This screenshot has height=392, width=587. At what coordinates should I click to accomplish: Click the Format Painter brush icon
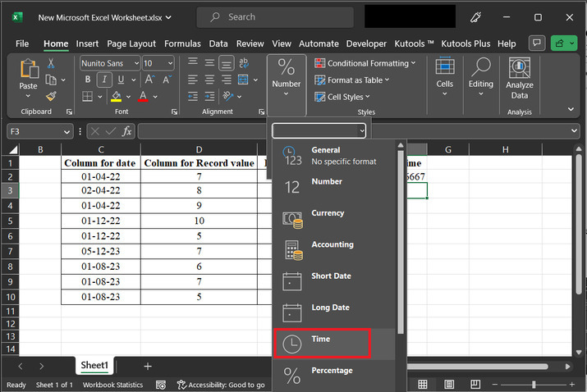(51, 96)
